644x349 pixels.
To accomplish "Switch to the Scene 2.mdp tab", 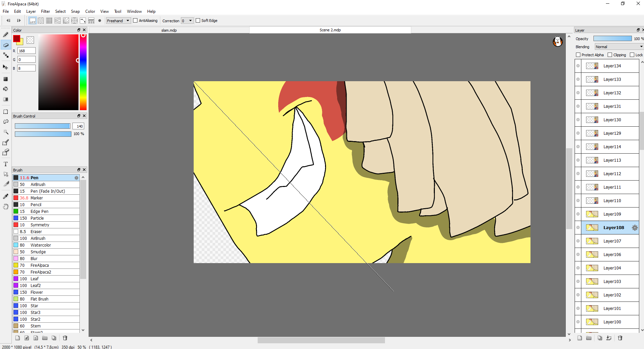I will coord(330,30).
